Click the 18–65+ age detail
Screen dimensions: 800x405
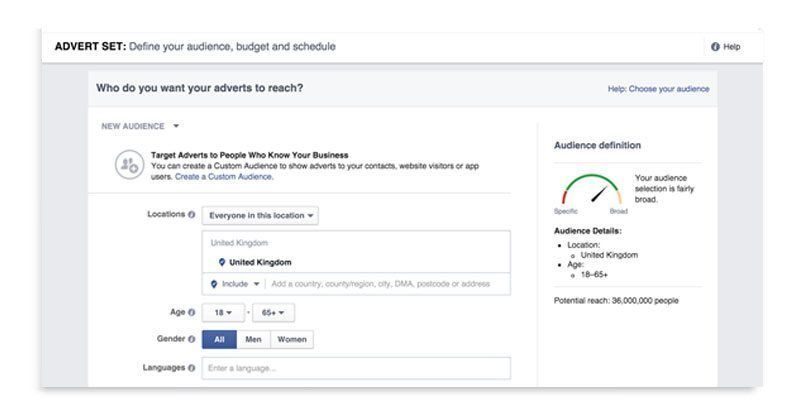click(x=594, y=274)
